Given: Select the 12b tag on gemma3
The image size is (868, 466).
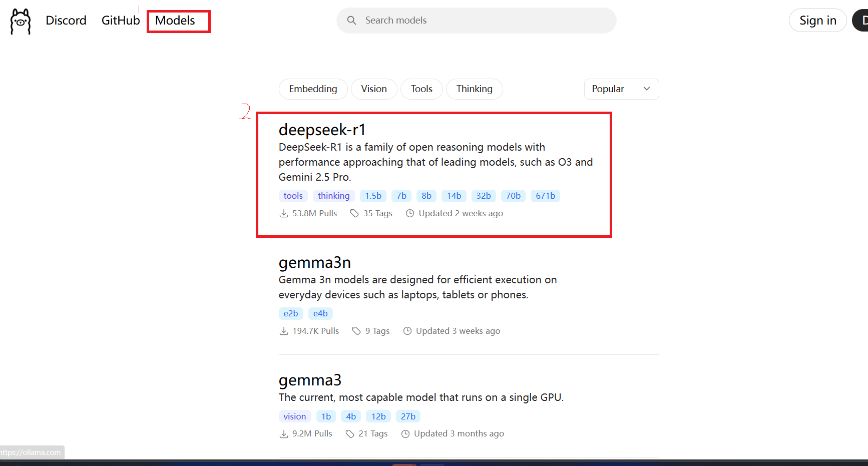Looking at the screenshot, I should [x=378, y=416].
